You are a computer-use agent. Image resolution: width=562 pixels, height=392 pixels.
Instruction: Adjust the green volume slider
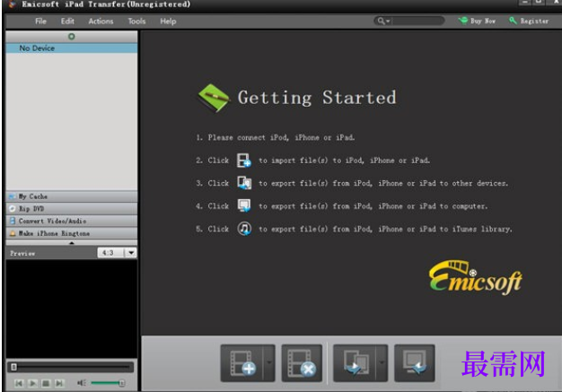[x=108, y=383]
